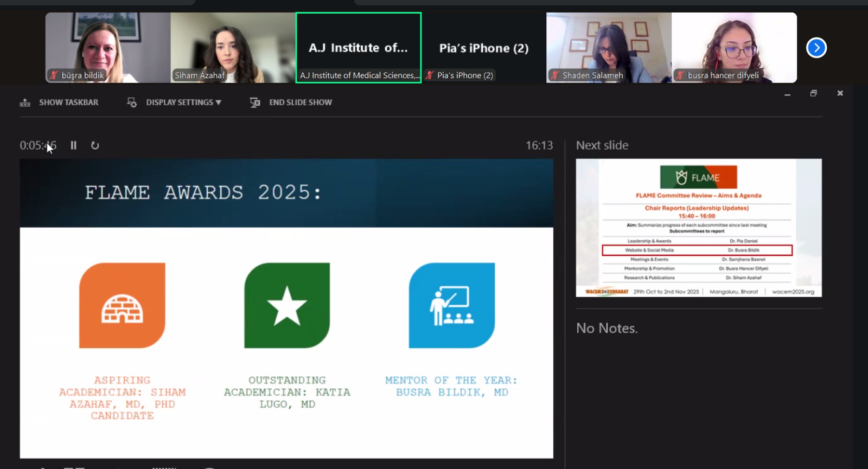The image size is (868, 469).
Task: Select Pia's iPhone (2) participant tile
Action: tap(483, 48)
